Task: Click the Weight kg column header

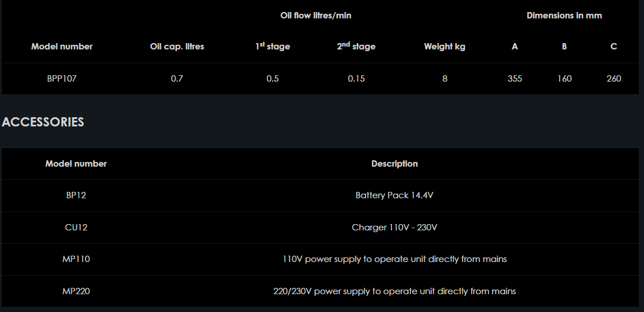Action: [444, 47]
